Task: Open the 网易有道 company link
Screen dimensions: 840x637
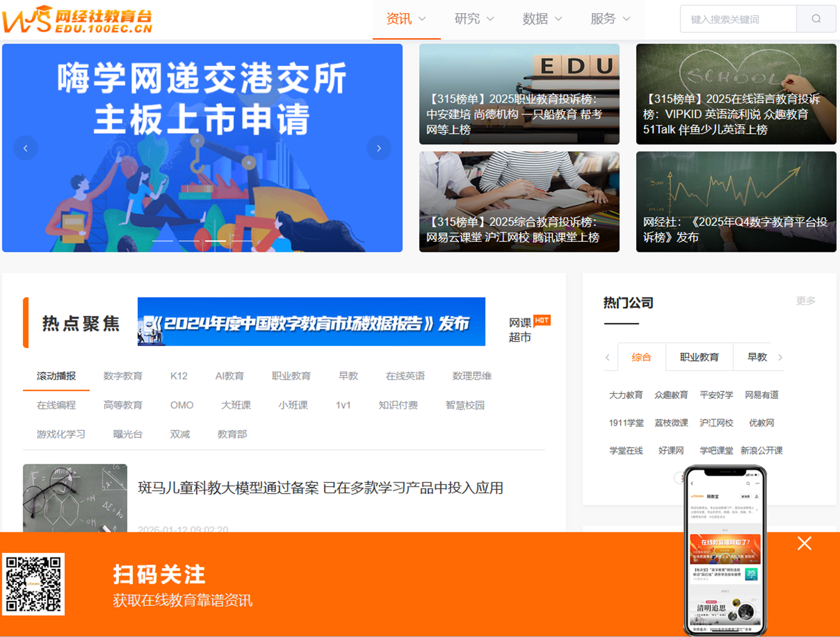Action: [761, 395]
